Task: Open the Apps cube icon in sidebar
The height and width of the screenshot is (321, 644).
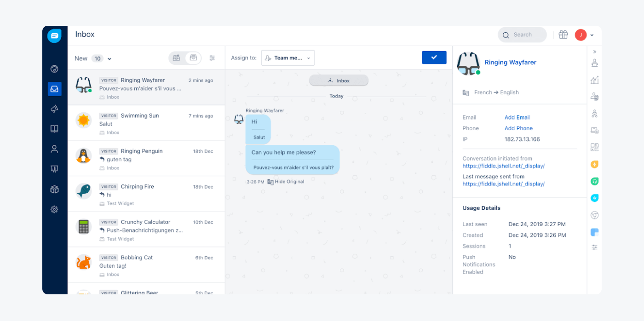Action: coord(54,189)
